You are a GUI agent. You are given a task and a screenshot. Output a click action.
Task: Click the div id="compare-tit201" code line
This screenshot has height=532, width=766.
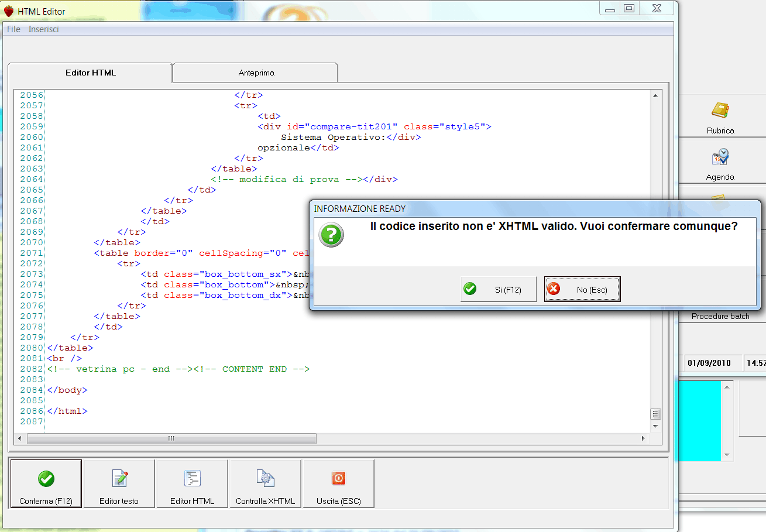pyautogui.click(x=375, y=126)
